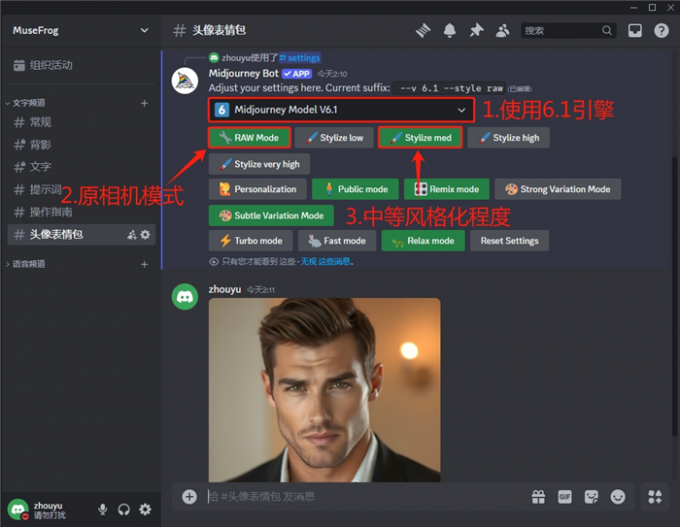Toggle Personalization button
Viewport: 680px width, 527px height.
click(x=258, y=189)
